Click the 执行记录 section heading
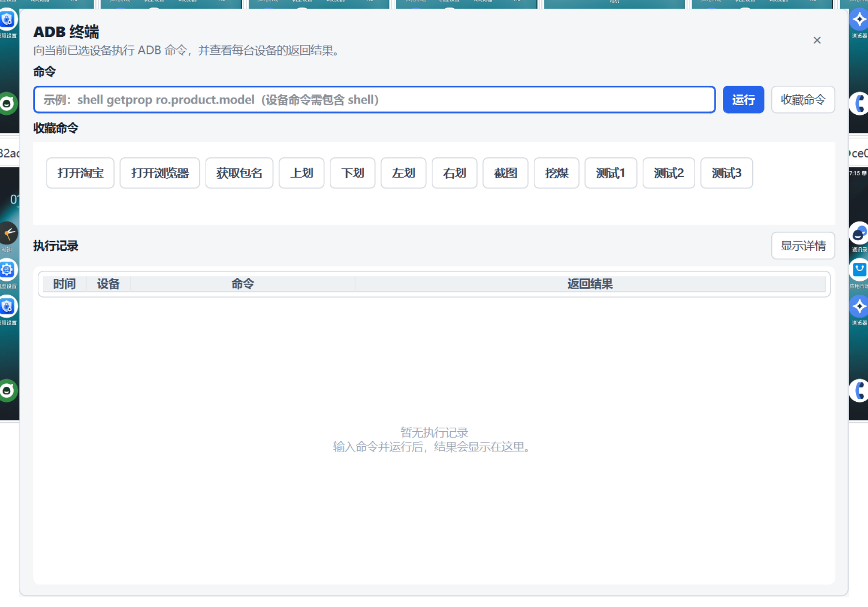The width and height of the screenshot is (868, 607). pyautogui.click(x=56, y=246)
